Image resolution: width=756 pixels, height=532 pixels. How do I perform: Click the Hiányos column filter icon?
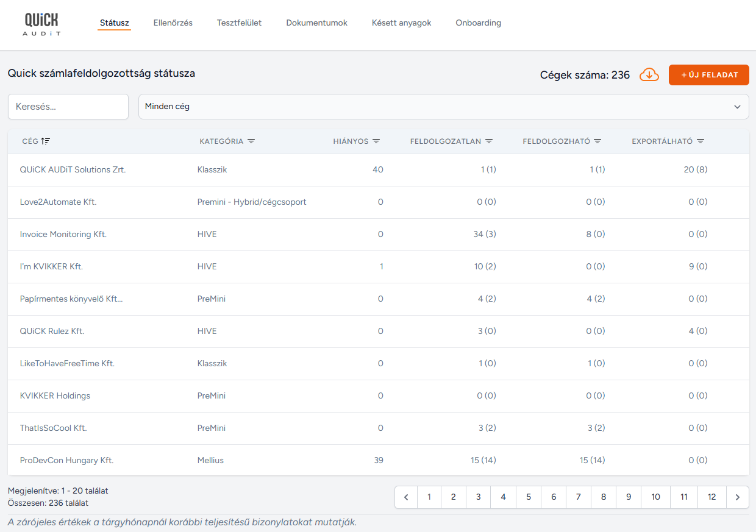[376, 141]
